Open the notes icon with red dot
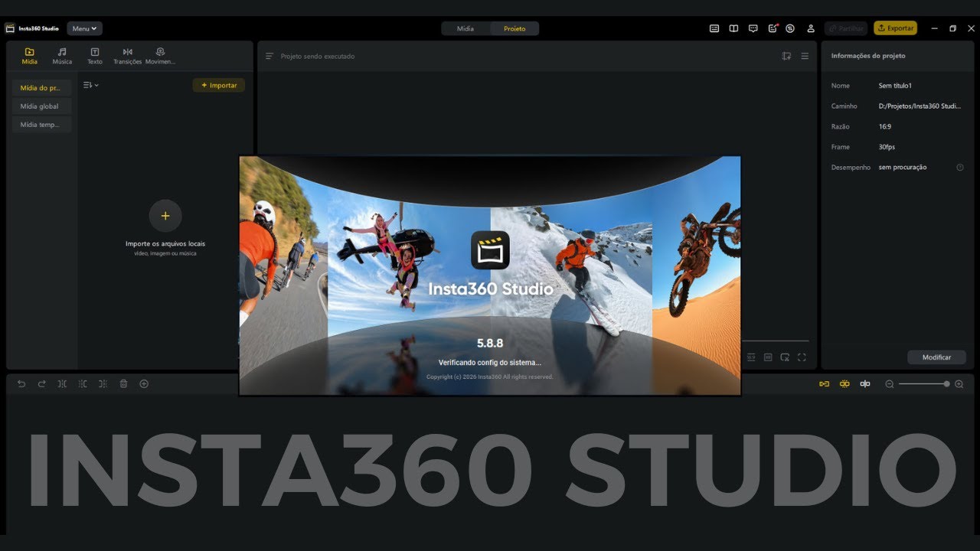This screenshot has height=551, width=980. pos(772,28)
